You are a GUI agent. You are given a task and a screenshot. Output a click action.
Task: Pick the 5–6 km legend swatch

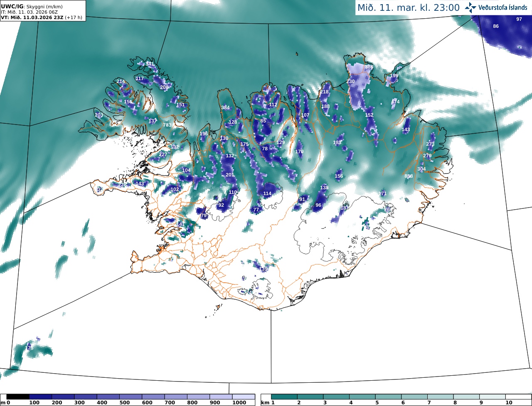pyautogui.click(x=388, y=397)
